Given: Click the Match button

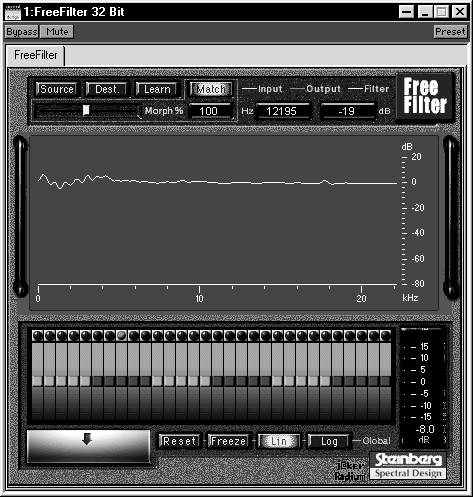Looking at the screenshot, I should click(211, 89).
